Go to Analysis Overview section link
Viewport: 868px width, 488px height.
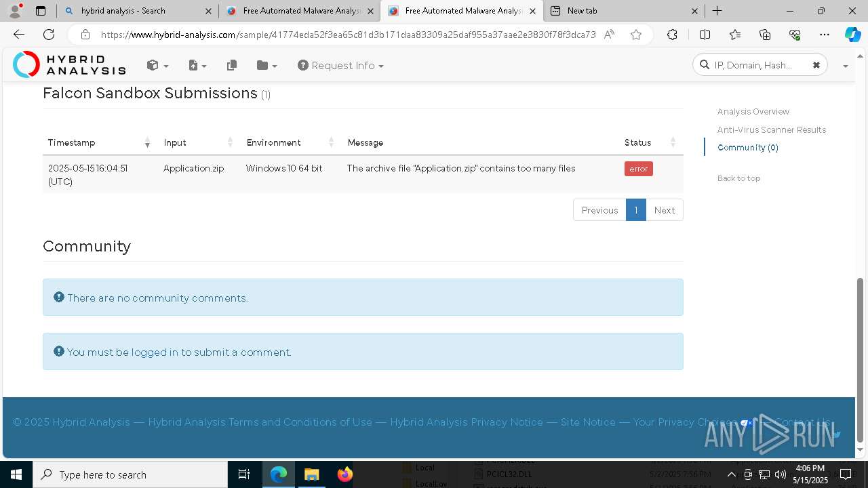[x=753, y=111]
